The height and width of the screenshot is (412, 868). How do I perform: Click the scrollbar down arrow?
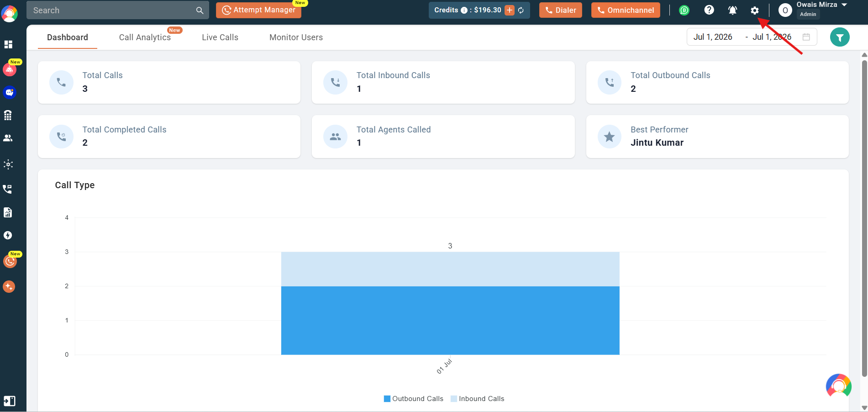pyautogui.click(x=864, y=408)
